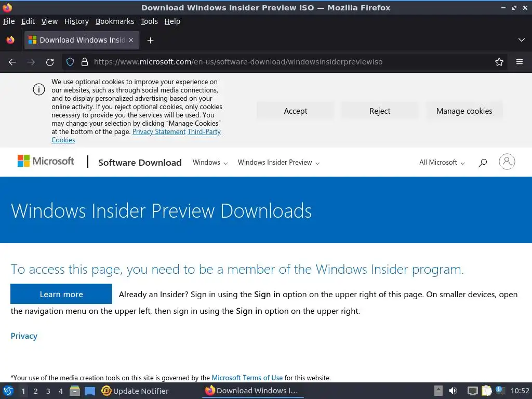
Task: Accept optional cookies
Action: pos(295,111)
